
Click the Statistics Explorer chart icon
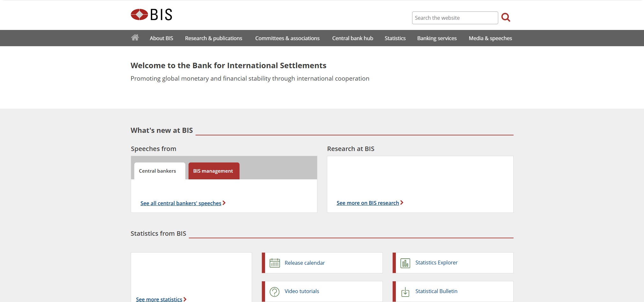click(405, 263)
